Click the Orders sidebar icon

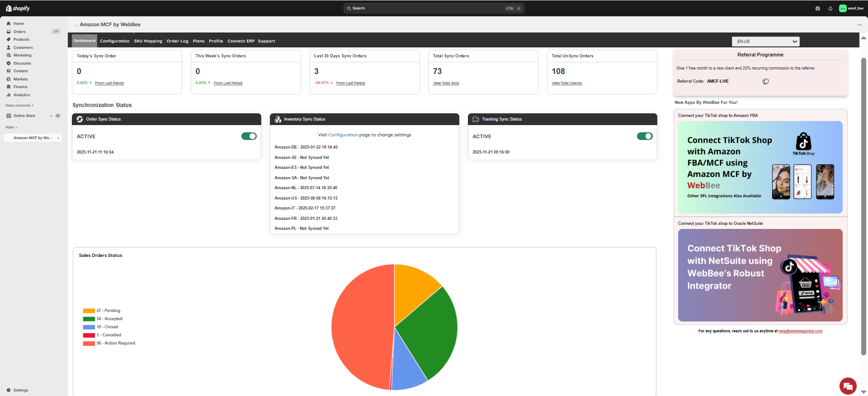[x=9, y=32]
